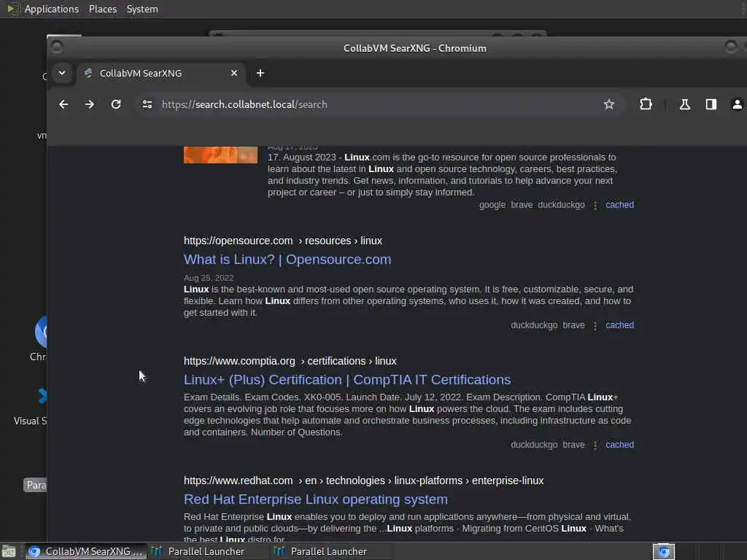
Task: Go forward using the browser forward arrow
Action: 90,104
